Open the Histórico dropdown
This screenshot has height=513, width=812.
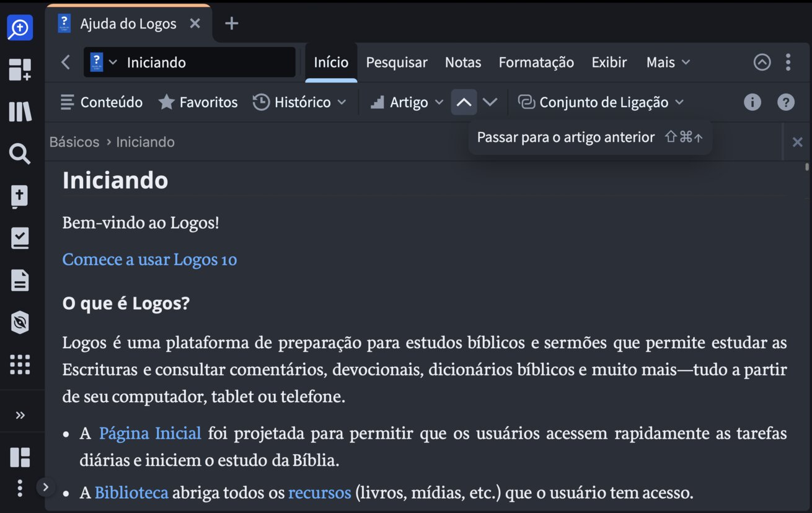tap(299, 102)
